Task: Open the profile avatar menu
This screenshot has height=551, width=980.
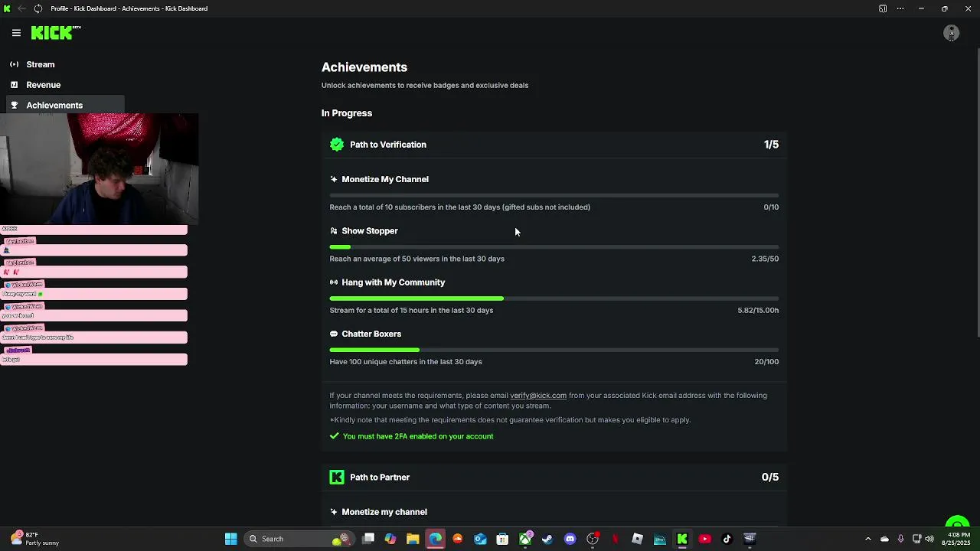Action: point(952,33)
